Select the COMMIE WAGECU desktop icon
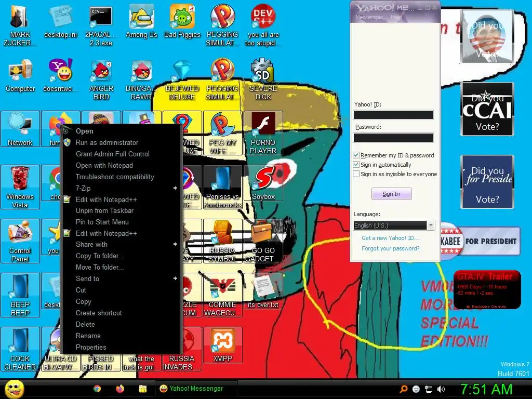532x399 pixels. point(222,295)
